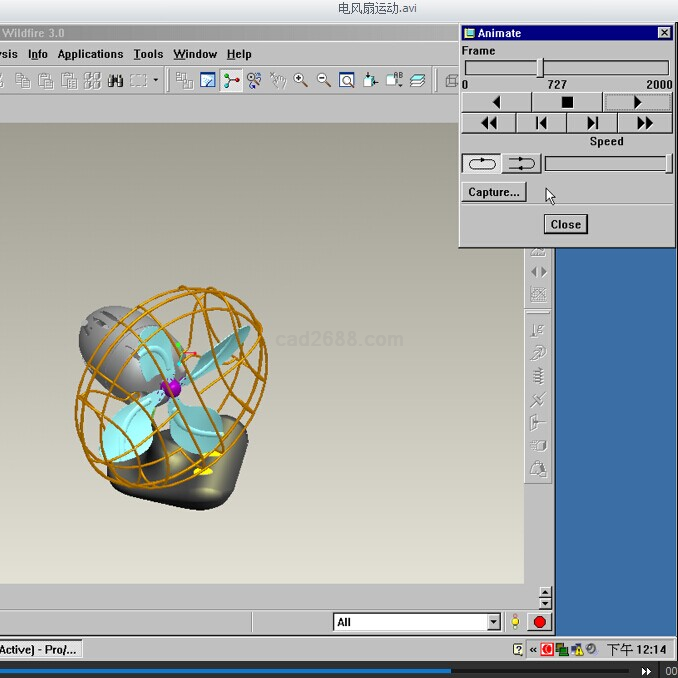678x678 pixels.
Task: Expand the selection box tool dropdown arrow
Action: 155,81
